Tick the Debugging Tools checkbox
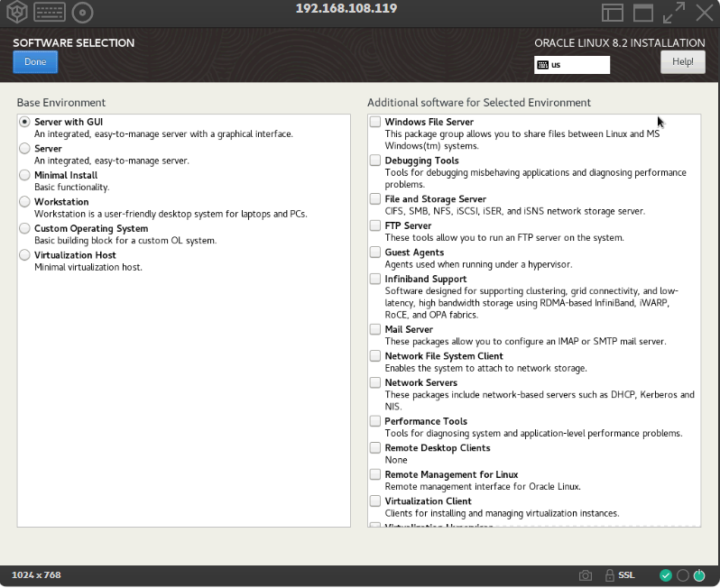 coord(375,161)
